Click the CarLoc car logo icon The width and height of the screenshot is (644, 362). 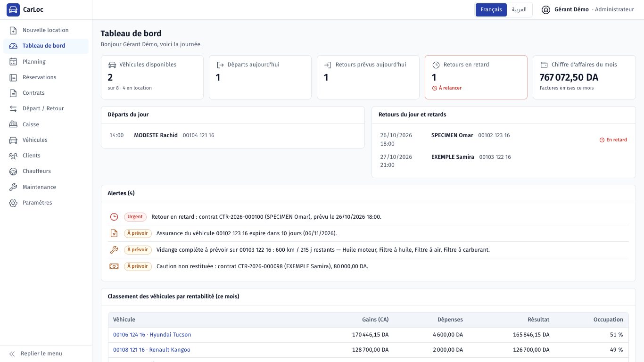click(13, 10)
